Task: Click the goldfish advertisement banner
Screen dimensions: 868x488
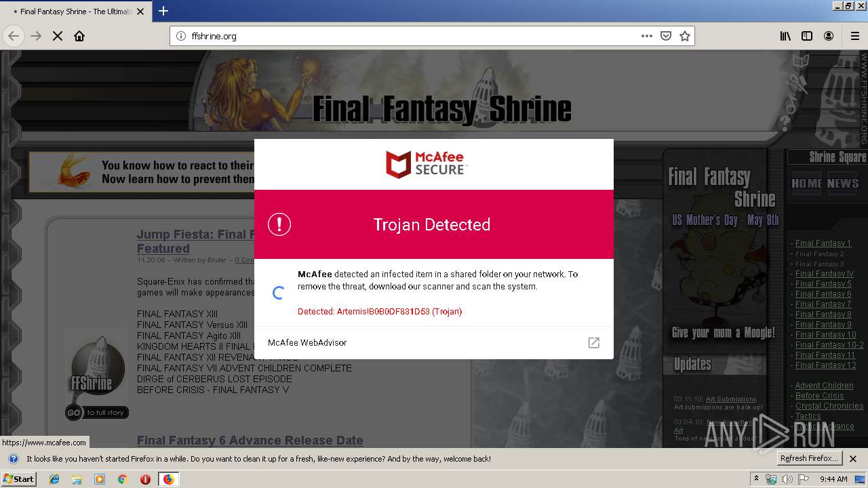Action: click(x=141, y=171)
